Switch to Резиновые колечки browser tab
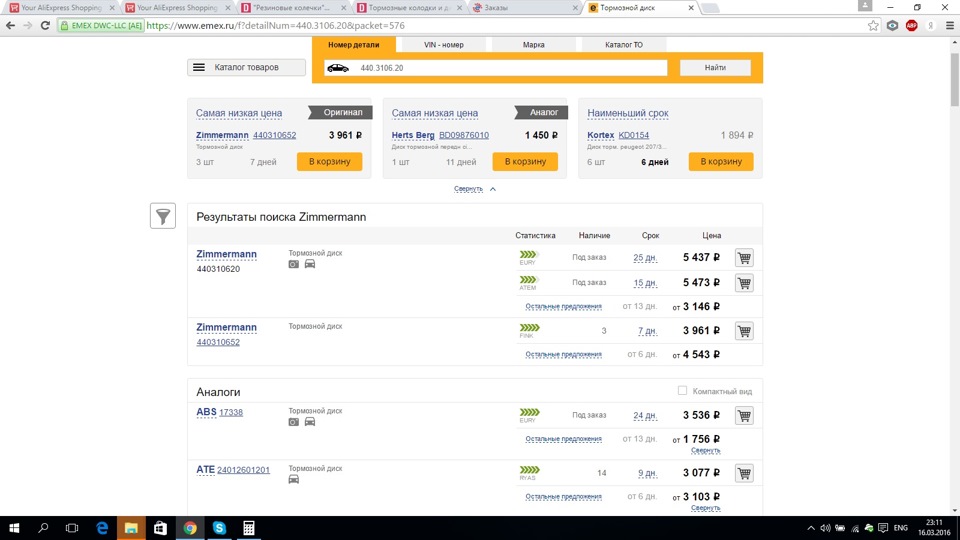This screenshot has height=540, width=960. (293, 8)
